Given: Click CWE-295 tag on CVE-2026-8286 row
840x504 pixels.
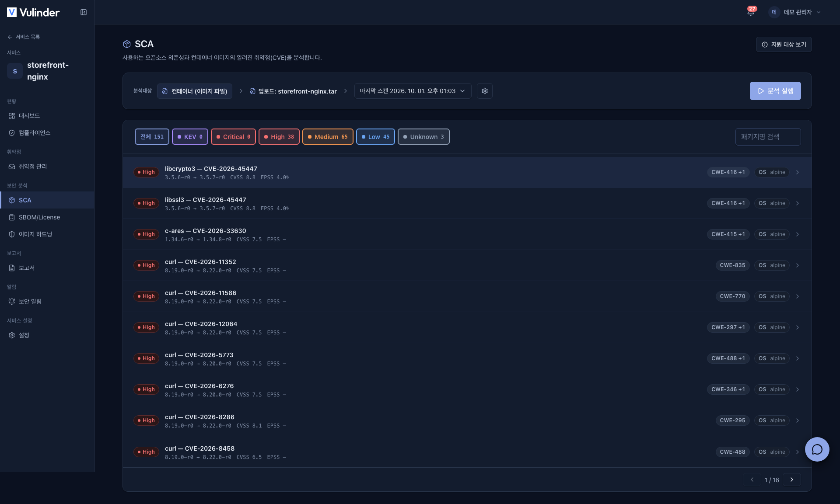Looking at the screenshot, I should (732, 421).
